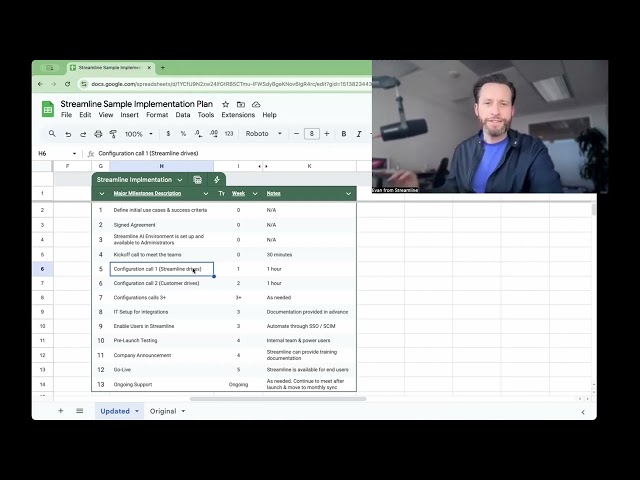Decrease decimal places
The width and height of the screenshot is (640, 480).
tap(198, 133)
